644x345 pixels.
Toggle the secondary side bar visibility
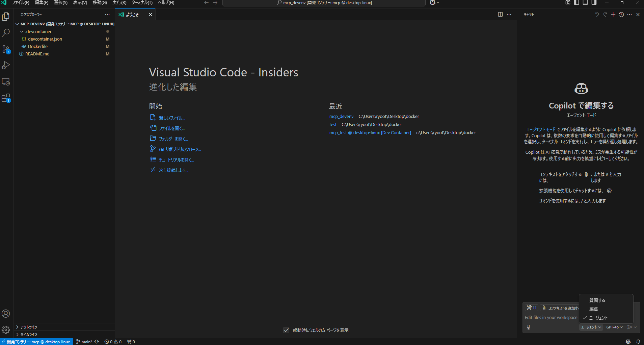594,3
